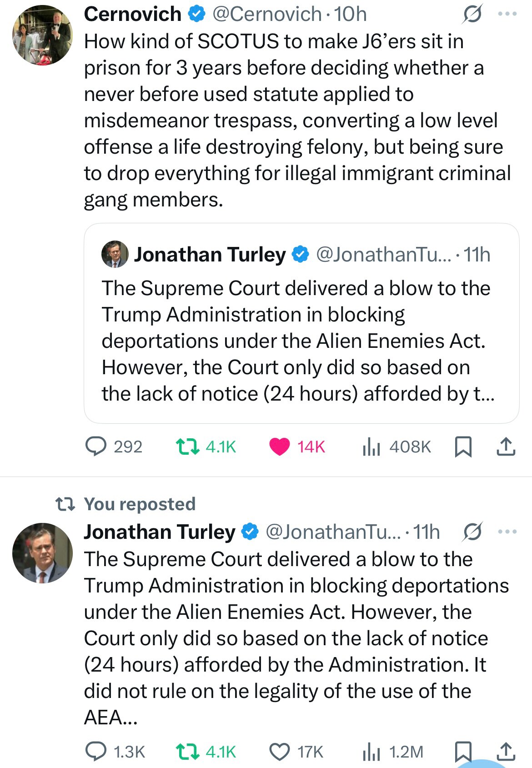Open Jonathan Turley's profile picture
The height and width of the screenshot is (768, 532).
pos(42,553)
